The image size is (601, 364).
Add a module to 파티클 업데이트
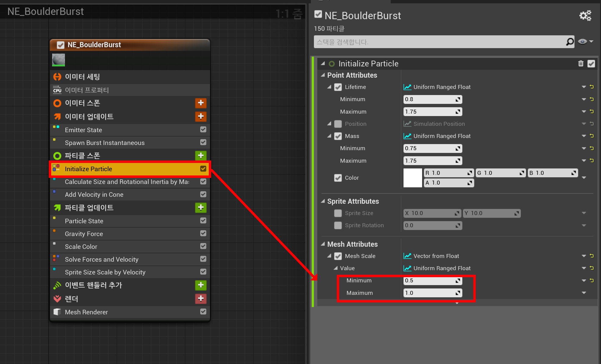(x=201, y=208)
